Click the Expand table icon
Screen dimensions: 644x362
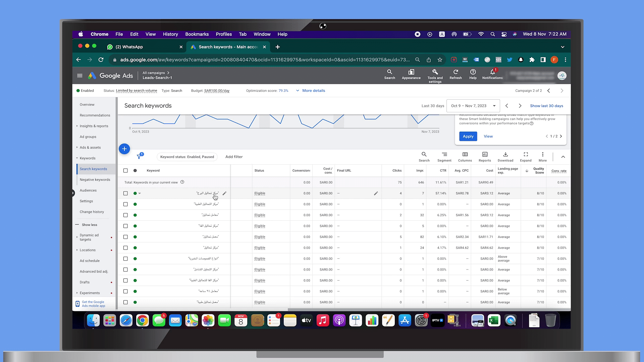coord(526,157)
